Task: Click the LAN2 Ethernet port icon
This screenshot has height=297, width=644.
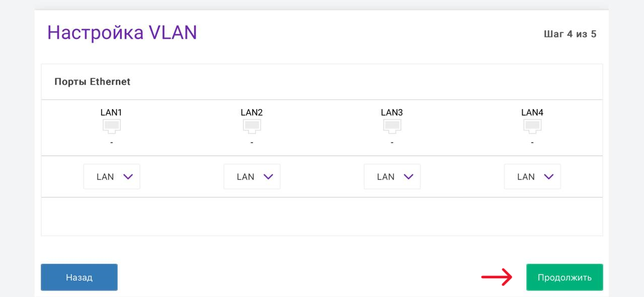Action: click(252, 126)
